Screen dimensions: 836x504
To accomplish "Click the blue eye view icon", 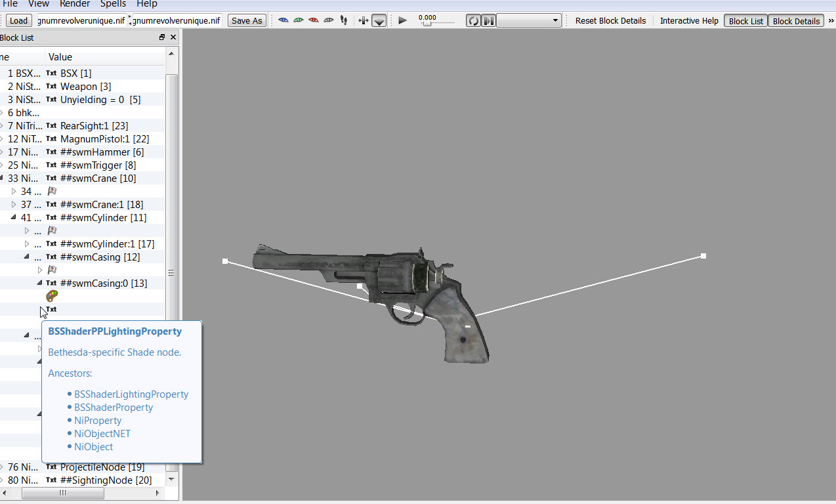I will tap(283, 20).
